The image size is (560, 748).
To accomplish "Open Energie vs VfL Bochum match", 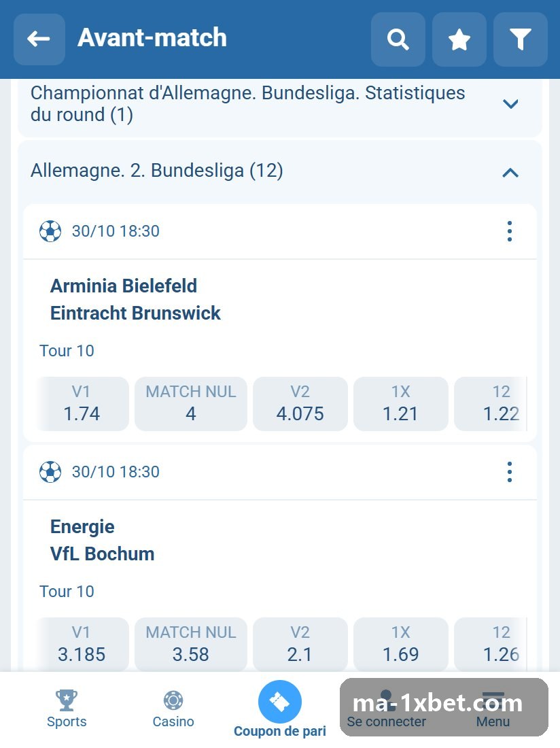I will pos(102,540).
